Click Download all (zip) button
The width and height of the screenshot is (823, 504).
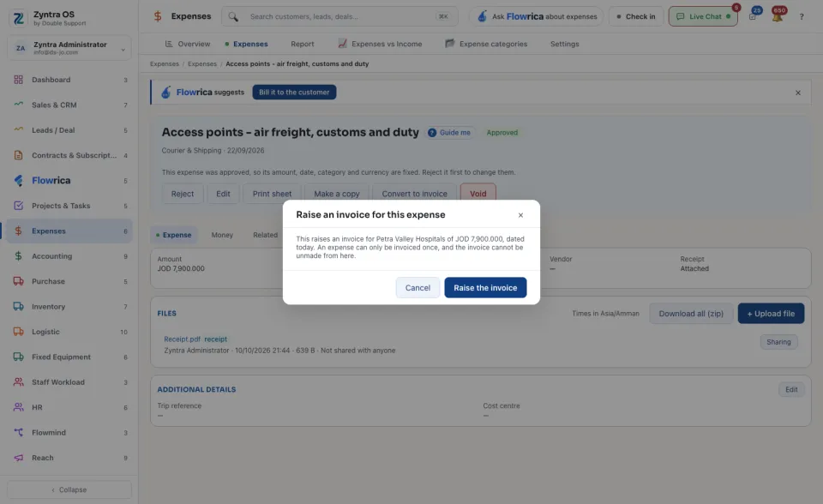coord(691,314)
